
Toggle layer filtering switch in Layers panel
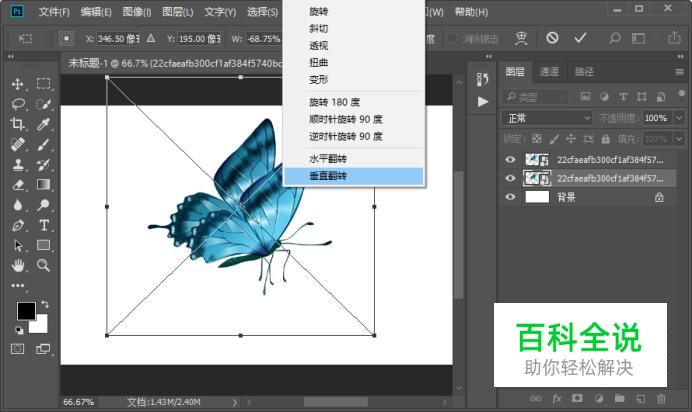click(681, 94)
